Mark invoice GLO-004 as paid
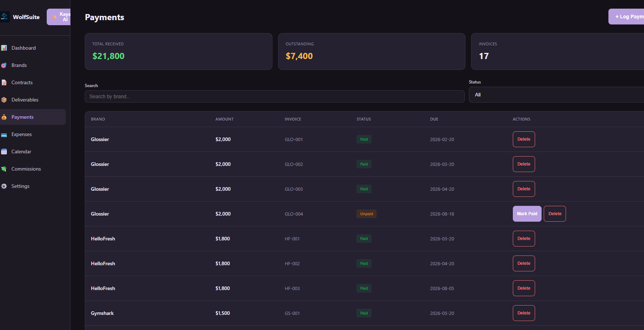 [527, 214]
